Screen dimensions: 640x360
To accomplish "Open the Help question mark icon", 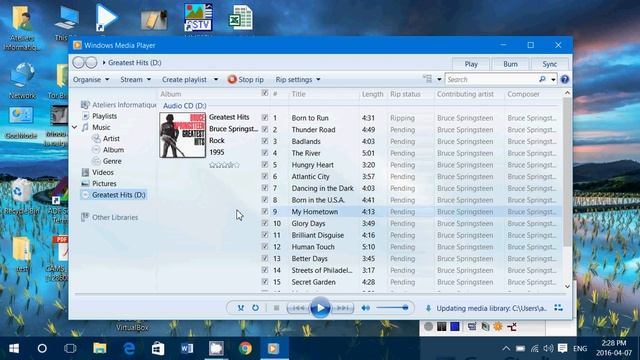I will (x=564, y=80).
